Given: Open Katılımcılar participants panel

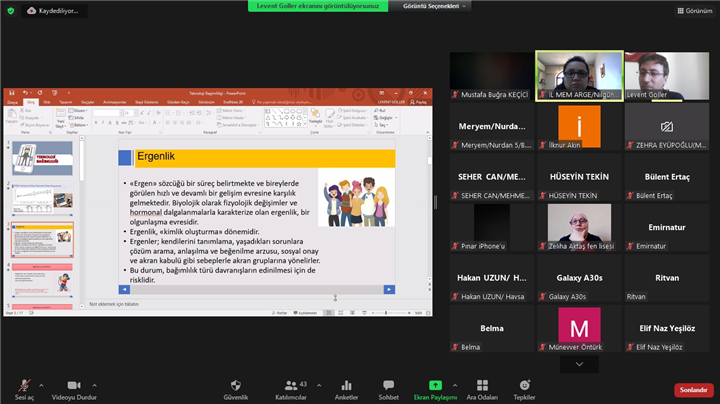Looking at the screenshot, I should pyautogui.click(x=290, y=388).
